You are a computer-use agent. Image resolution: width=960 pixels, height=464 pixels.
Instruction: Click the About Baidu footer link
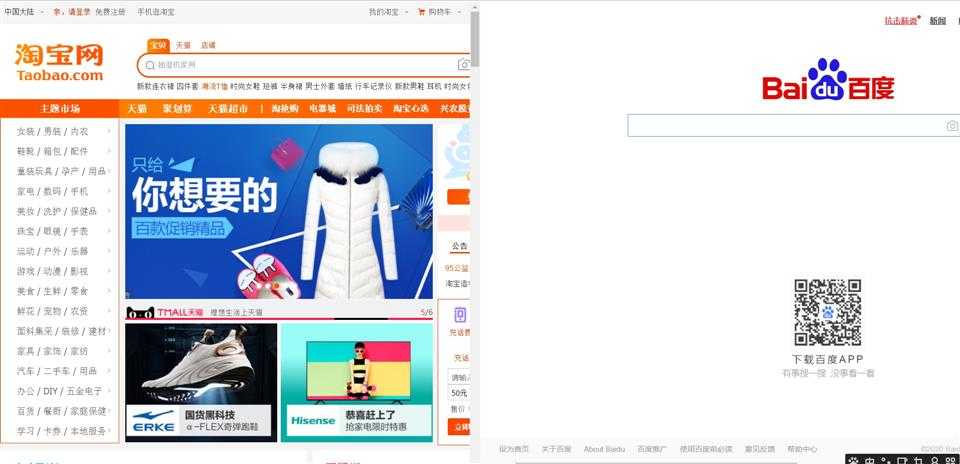coord(604,449)
